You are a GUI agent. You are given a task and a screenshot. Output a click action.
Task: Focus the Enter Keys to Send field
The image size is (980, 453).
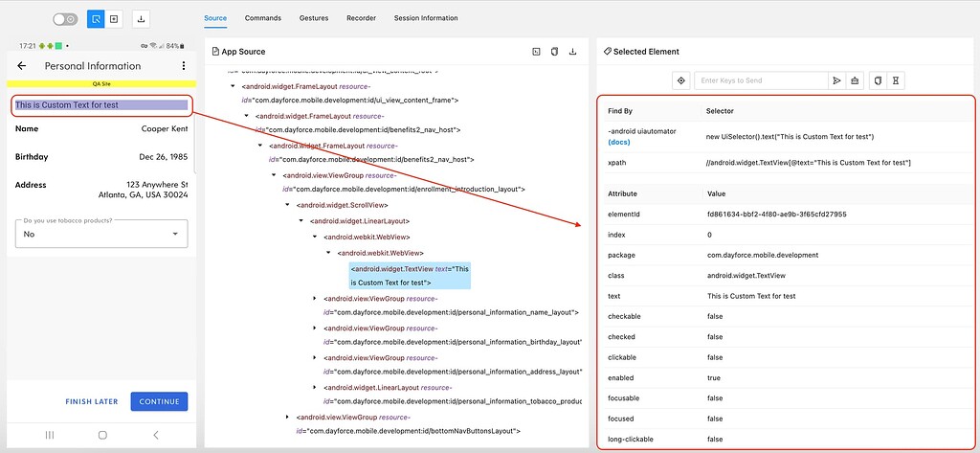point(761,80)
